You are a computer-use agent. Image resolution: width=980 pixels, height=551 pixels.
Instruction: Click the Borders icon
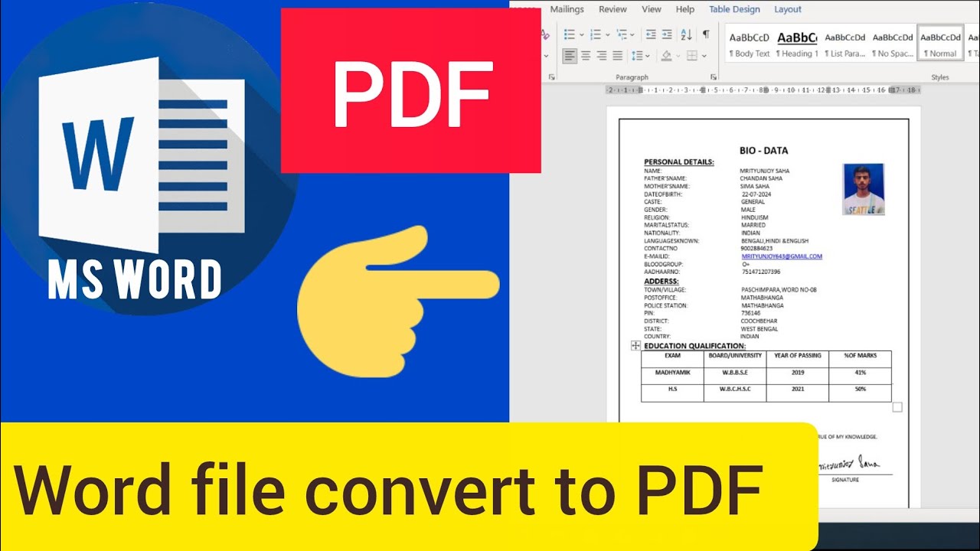click(x=692, y=55)
